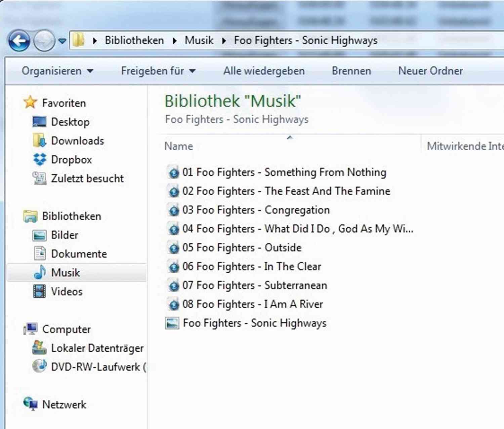504x429 pixels.
Task: Select Computer in navigation pane
Action: 67,329
